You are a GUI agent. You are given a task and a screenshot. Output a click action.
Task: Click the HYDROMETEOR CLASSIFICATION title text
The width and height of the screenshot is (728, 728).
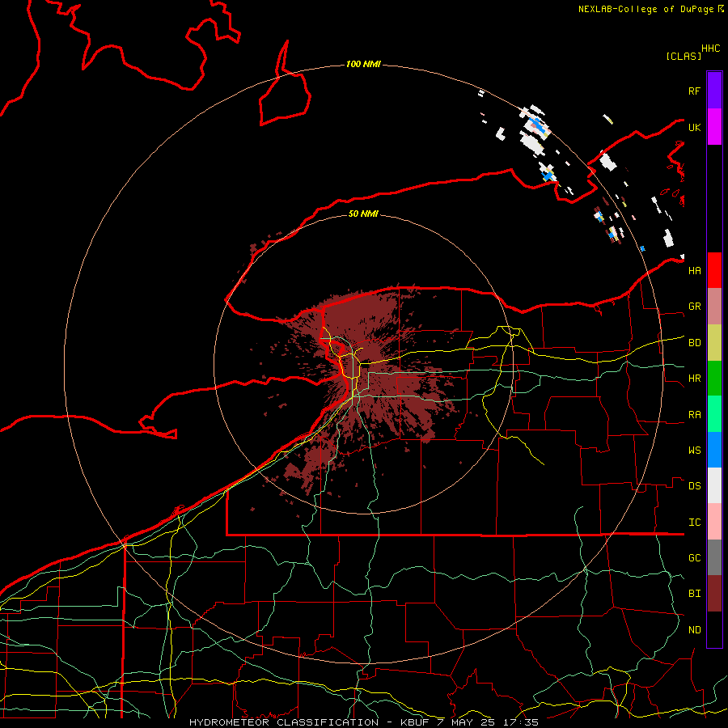(x=284, y=722)
